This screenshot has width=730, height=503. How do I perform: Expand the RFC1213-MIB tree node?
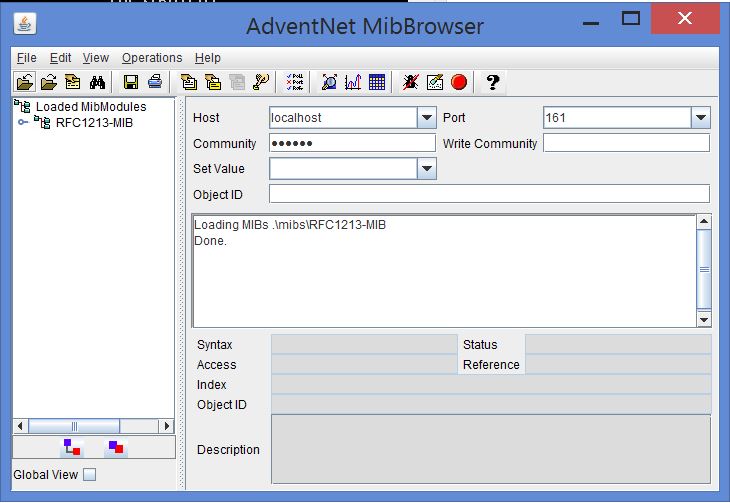pyautogui.click(x=23, y=123)
